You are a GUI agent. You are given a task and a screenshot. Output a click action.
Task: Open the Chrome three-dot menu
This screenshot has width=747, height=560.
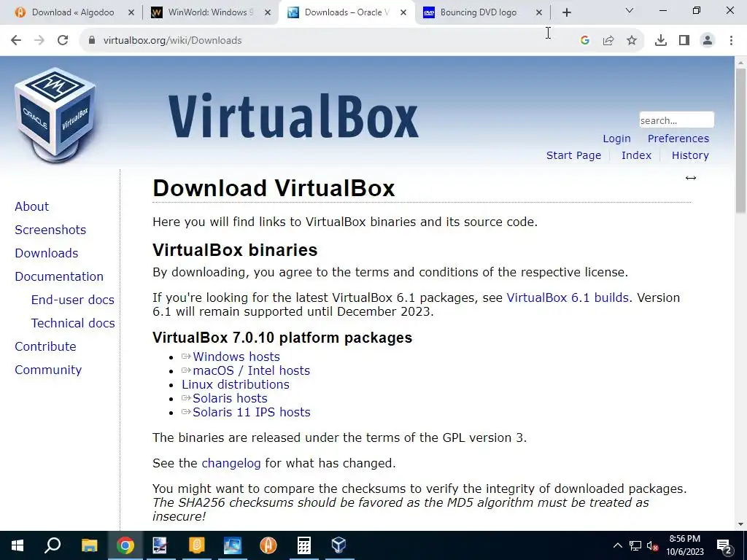coord(731,41)
